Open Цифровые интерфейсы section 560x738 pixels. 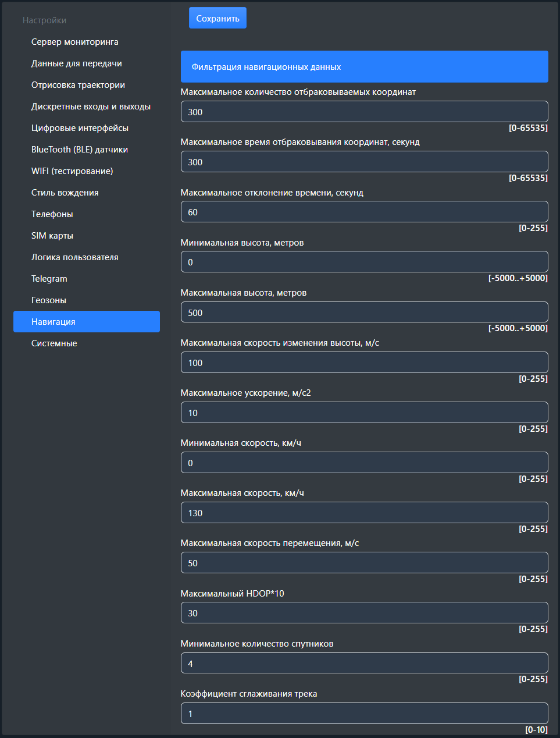pyautogui.click(x=80, y=128)
